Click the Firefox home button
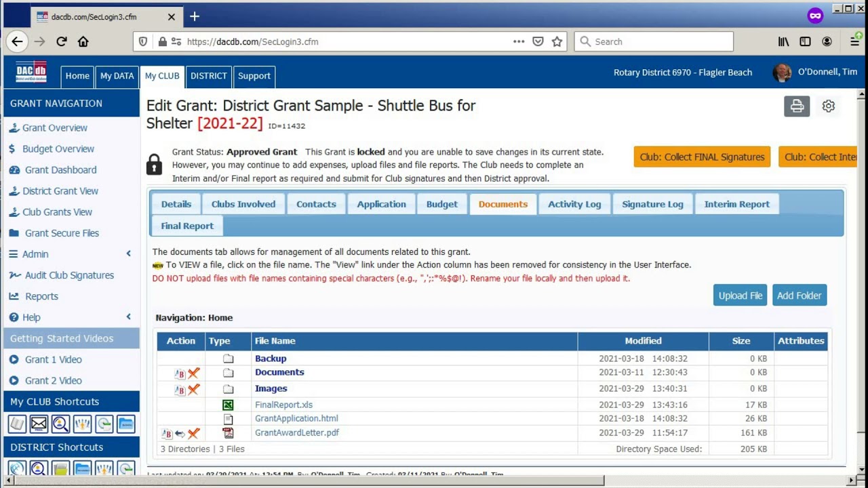868x488 pixels. (83, 41)
